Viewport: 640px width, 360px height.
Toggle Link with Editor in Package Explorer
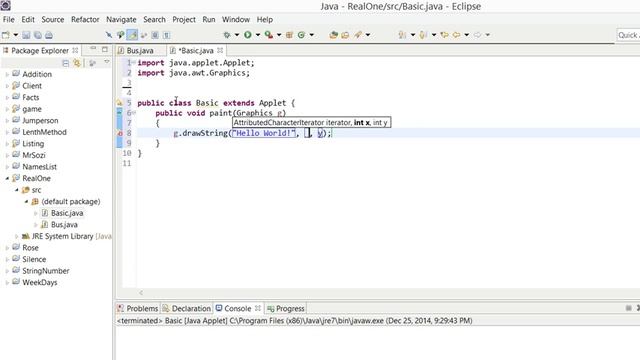pos(77,63)
